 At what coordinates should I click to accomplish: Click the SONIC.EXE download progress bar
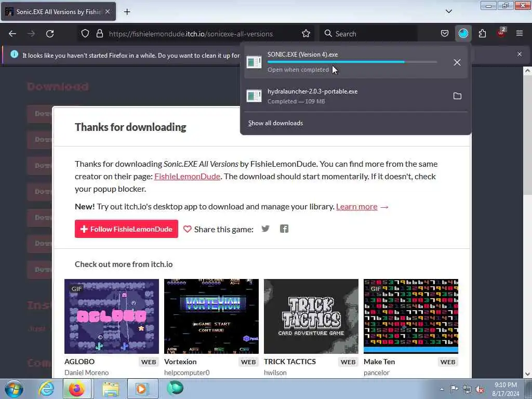tap(352, 62)
